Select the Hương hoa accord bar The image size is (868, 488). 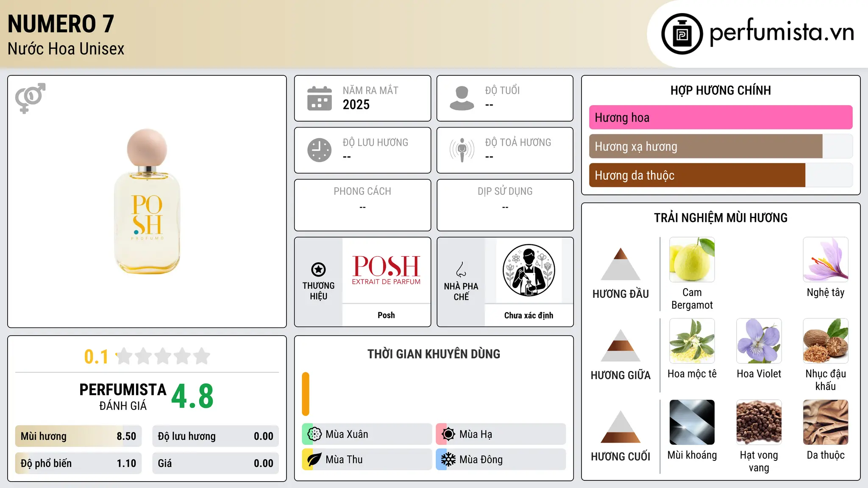tap(721, 117)
